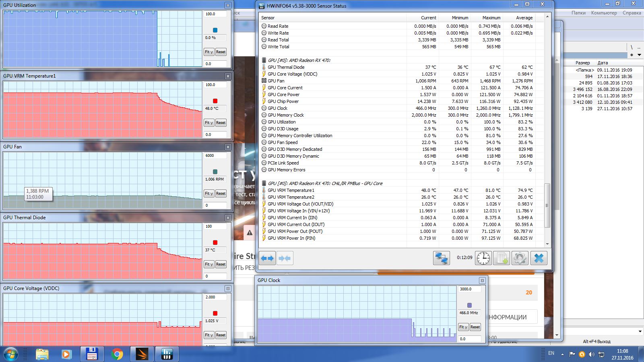Open directory history dropdown arrow in Total Commander

click(639, 55)
